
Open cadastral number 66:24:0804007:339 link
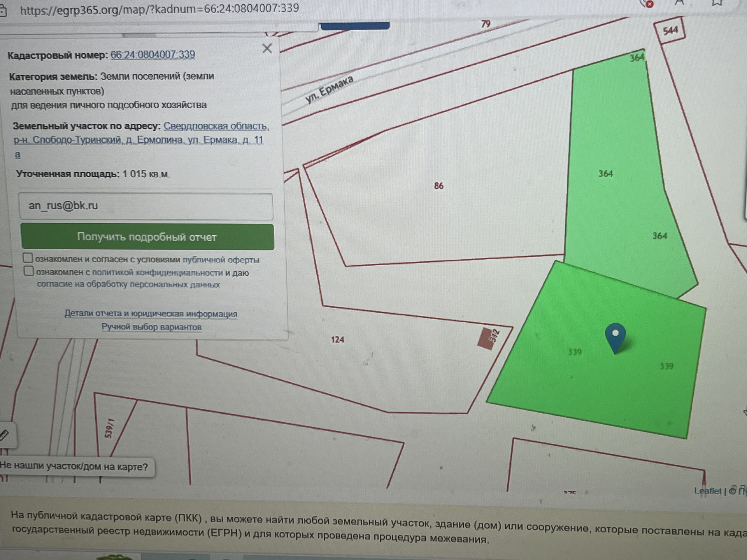pyautogui.click(x=153, y=55)
